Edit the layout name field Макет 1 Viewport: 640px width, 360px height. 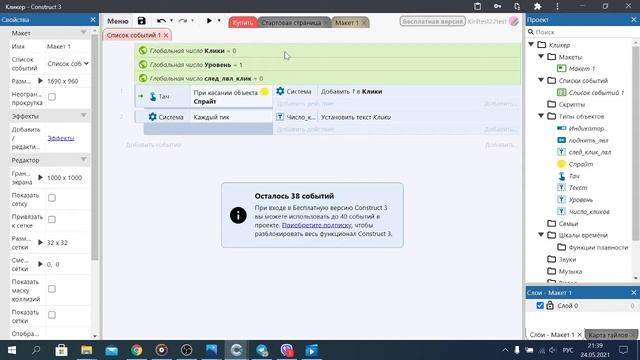(x=68, y=47)
